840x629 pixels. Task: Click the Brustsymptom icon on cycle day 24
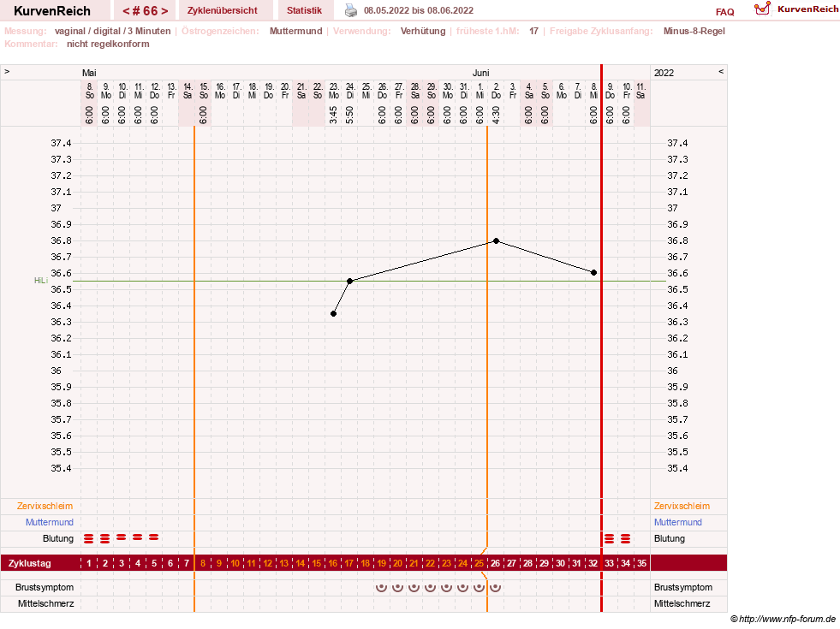tap(463, 587)
